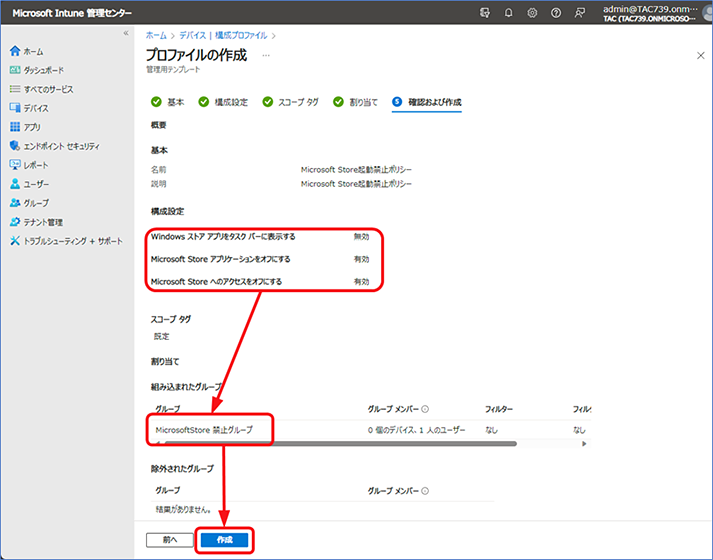Open the feedback icon in header
Screen dimensions: 713x560
pos(579,13)
